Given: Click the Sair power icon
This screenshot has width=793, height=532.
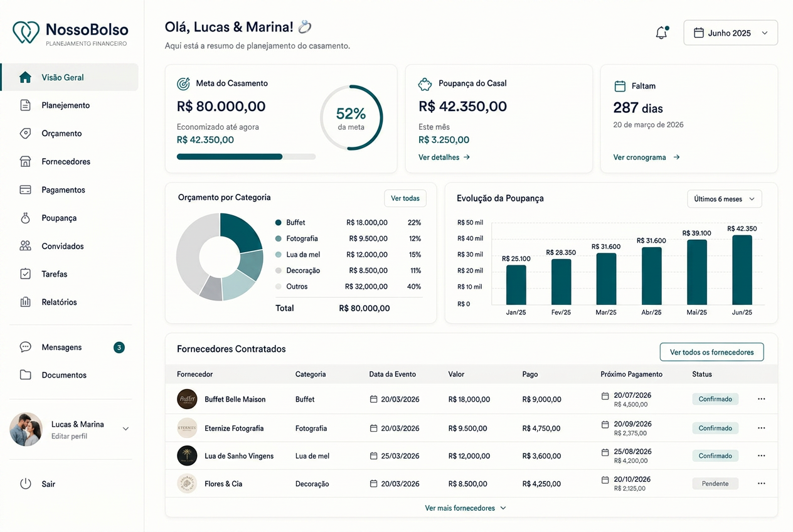Looking at the screenshot, I should coord(25,484).
